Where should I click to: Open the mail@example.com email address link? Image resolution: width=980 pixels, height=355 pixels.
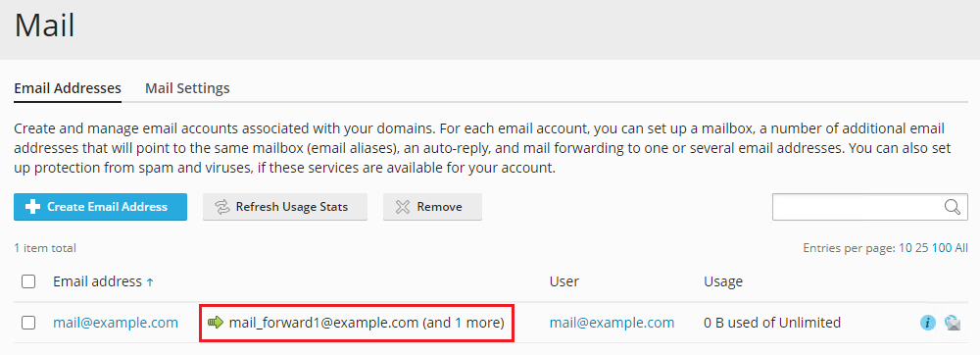[x=116, y=323]
